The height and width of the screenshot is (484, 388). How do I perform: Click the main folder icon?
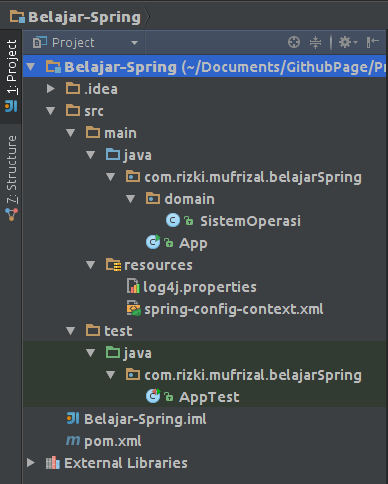tap(93, 132)
